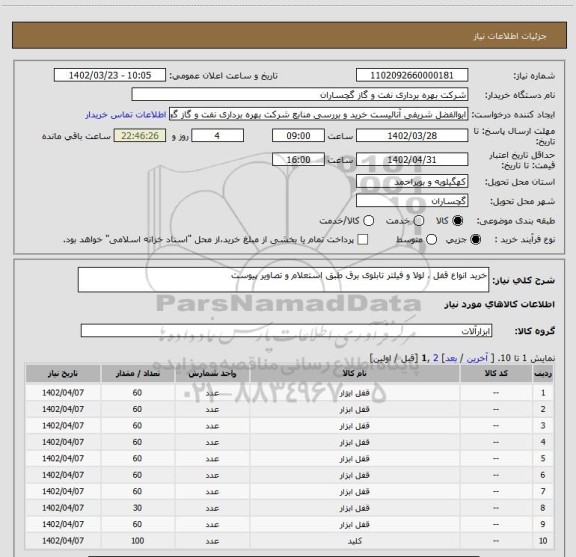The image size is (576, 557).
Task: Click the آخرین pagination link
Action: tap(477, 358)
